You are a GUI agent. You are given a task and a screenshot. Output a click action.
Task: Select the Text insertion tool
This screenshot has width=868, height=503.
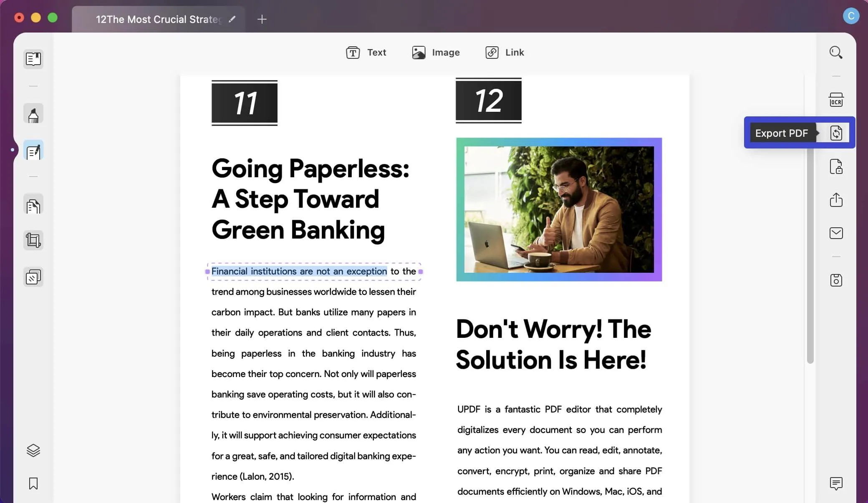pos(366,52)
